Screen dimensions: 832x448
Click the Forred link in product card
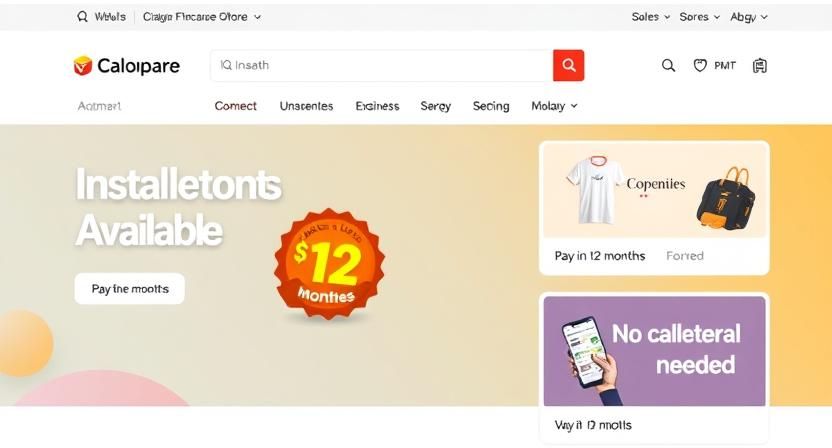point(684,256)
